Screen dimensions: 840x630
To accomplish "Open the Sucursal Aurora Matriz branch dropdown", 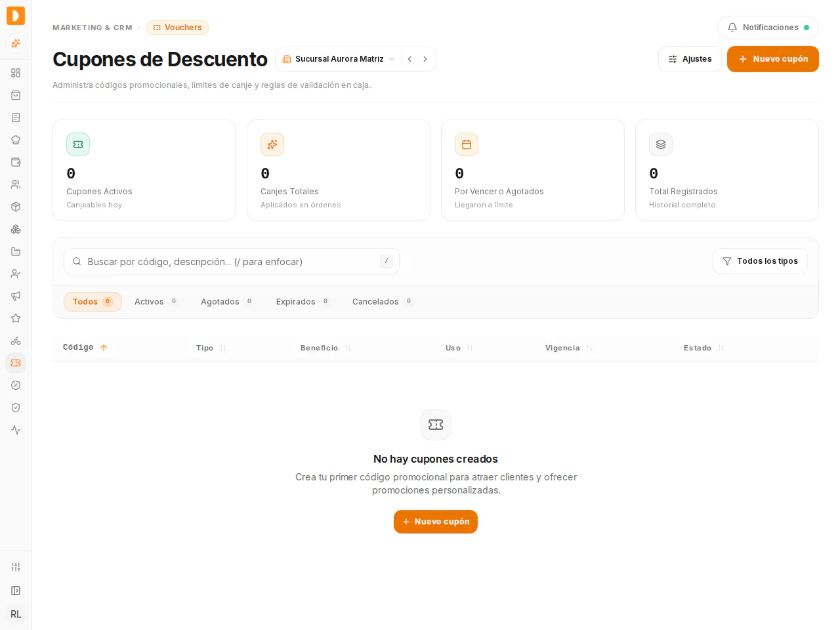I will coord(339,59).
